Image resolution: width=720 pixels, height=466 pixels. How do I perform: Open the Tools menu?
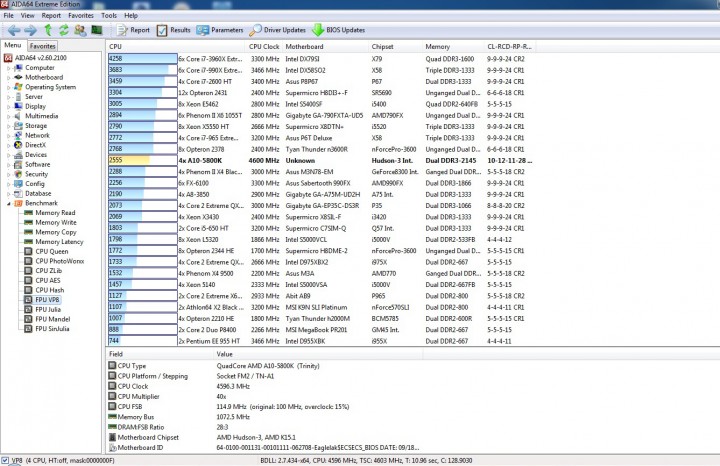[x=109, y=16]
